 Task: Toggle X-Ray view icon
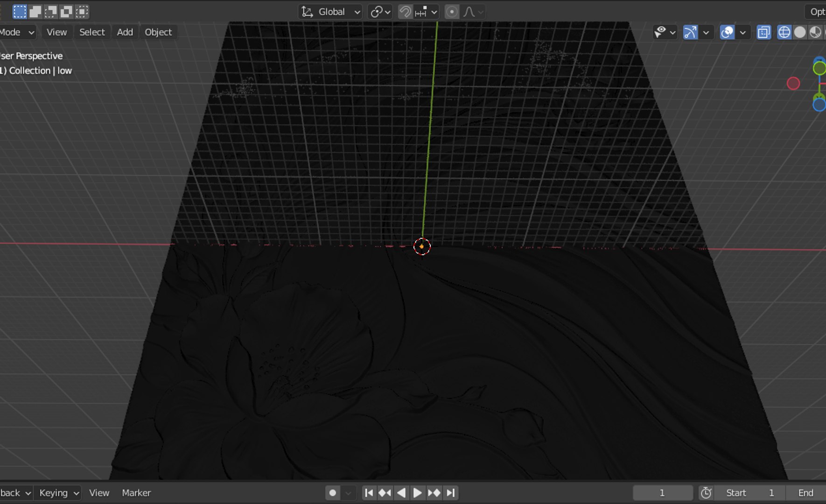763,32
